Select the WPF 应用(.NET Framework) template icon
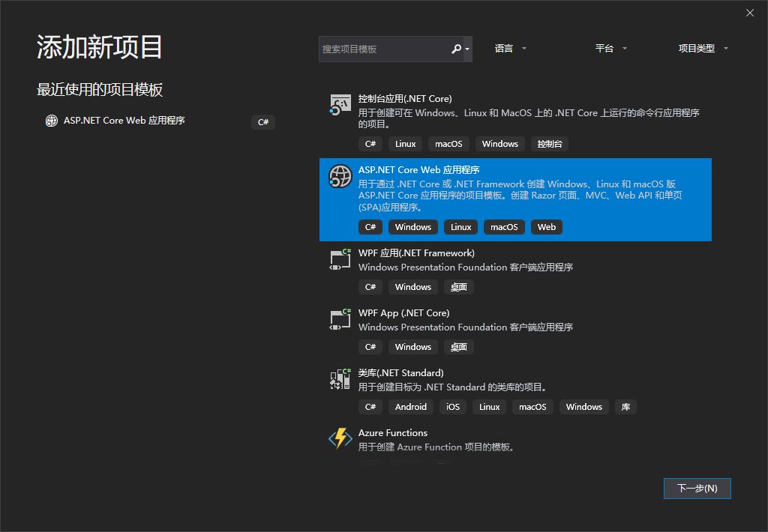This screenshot has height=532, width=768. pos(339,259)
